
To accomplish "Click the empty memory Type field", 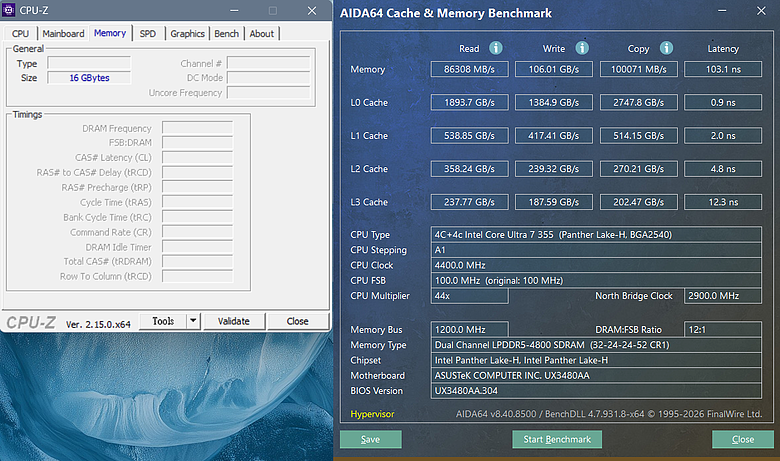I will [x=89, y=63].
